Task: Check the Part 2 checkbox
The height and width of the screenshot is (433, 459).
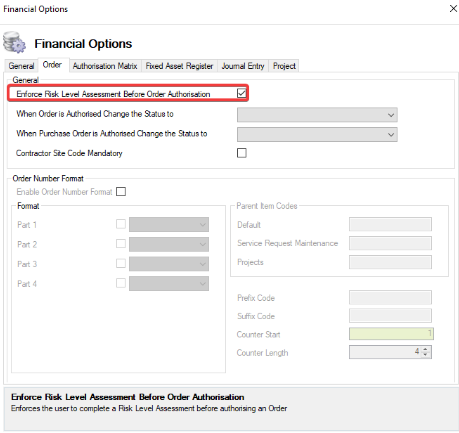Action: pyautogui.click(x=121, y=244)
